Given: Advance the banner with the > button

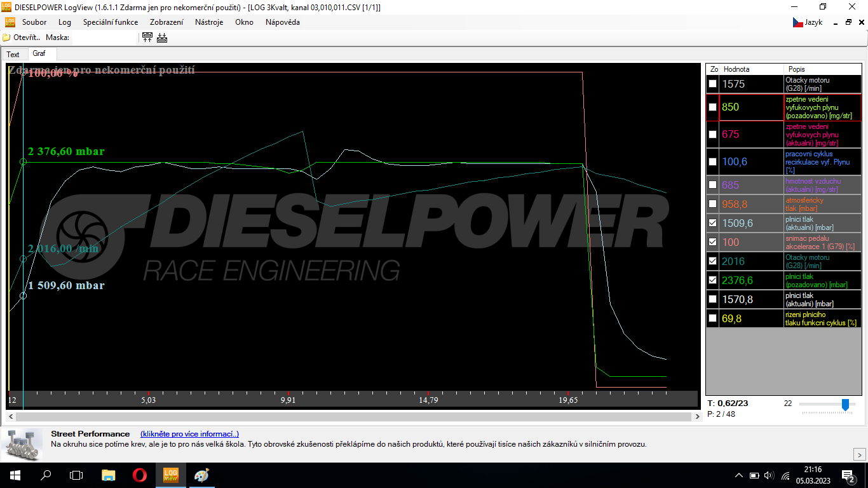Looking at the screenshot, I should (858, 454).
